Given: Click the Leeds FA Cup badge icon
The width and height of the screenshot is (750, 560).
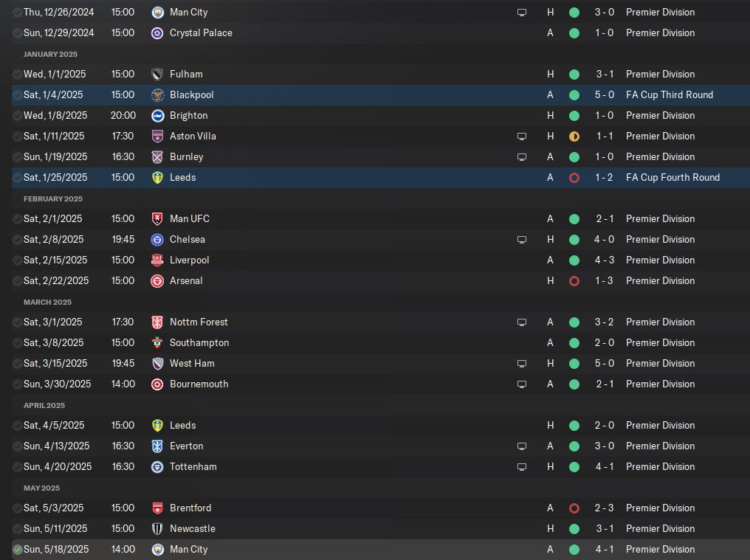Looking at the screenshot, I should (157, 177).
